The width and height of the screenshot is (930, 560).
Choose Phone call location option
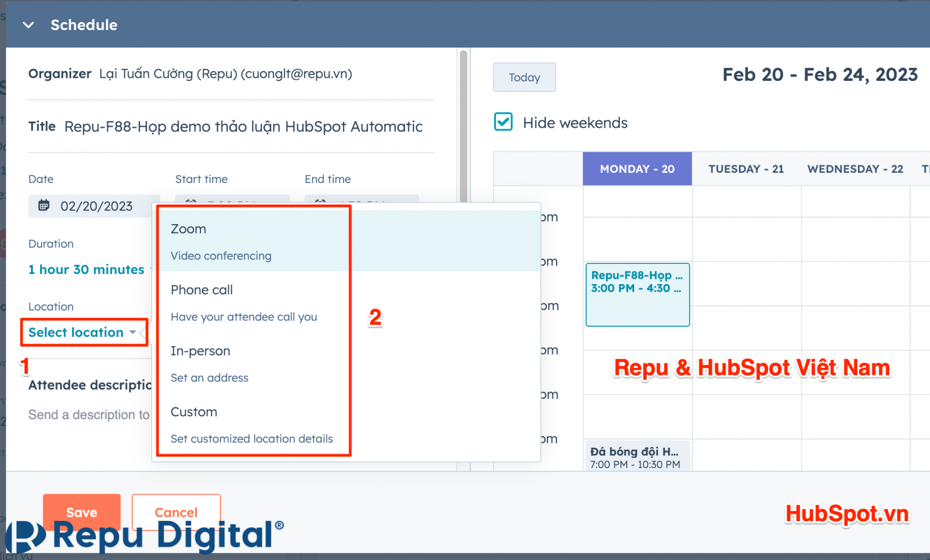tap(346, 302)
